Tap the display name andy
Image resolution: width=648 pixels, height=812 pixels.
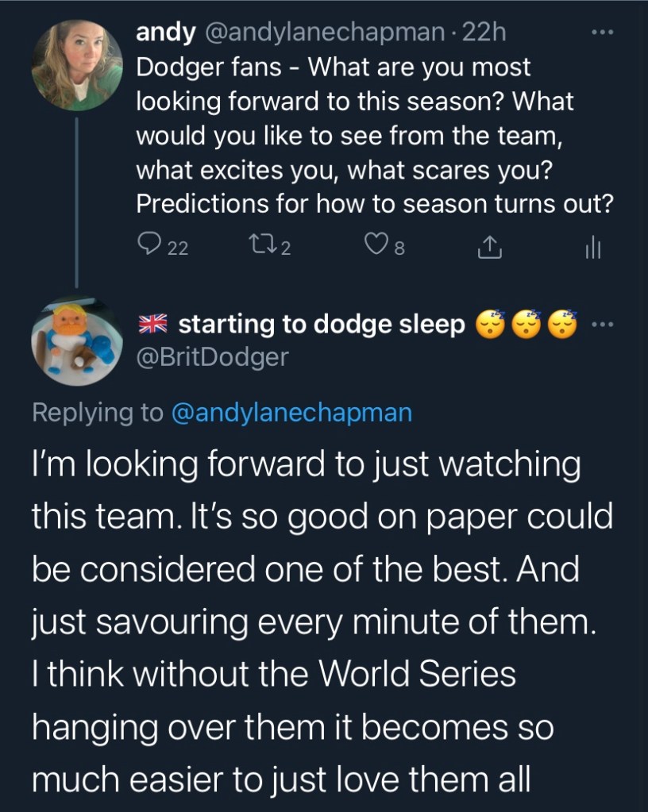(167, 33)
